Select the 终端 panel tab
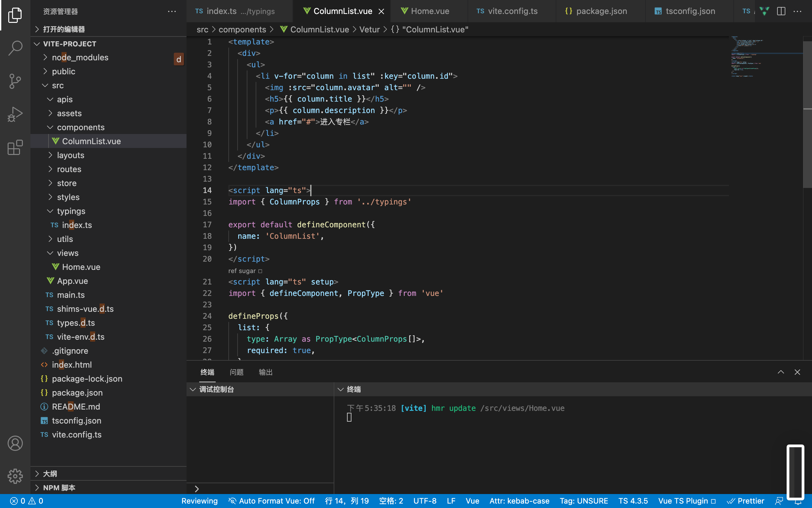Viewport: 812px width, 508px height. tap(207, 372)
